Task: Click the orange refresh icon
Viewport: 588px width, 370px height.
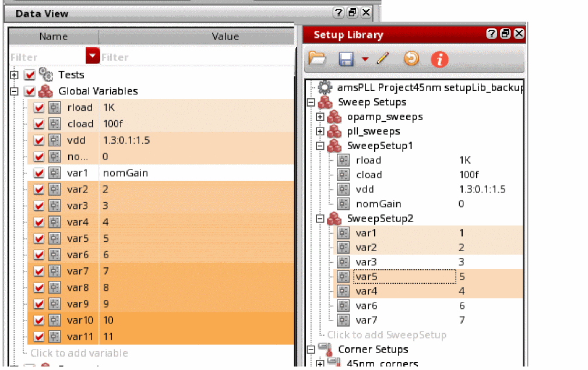Action: [411, 58]
